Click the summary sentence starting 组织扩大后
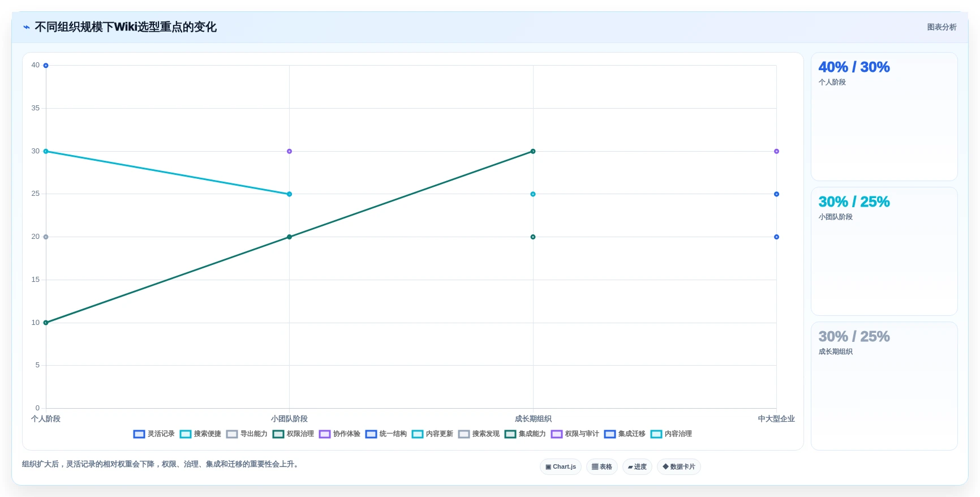 tap(161, 464)
